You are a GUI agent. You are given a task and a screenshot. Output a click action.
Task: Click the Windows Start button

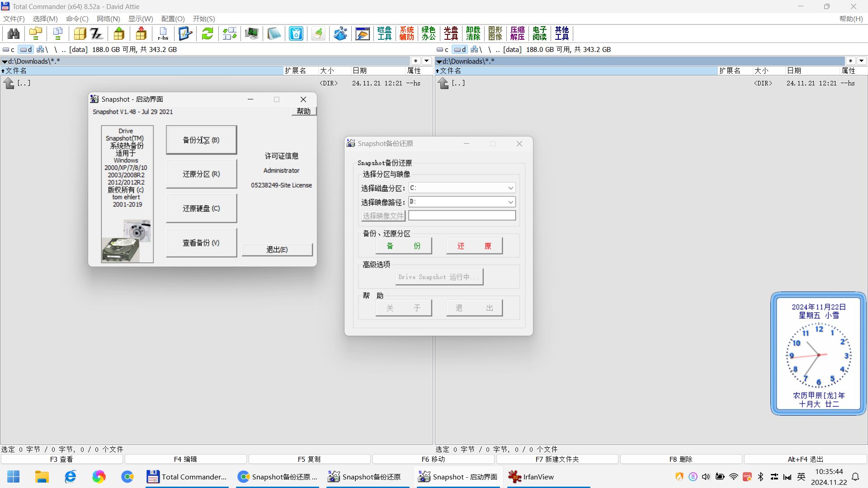14,477
